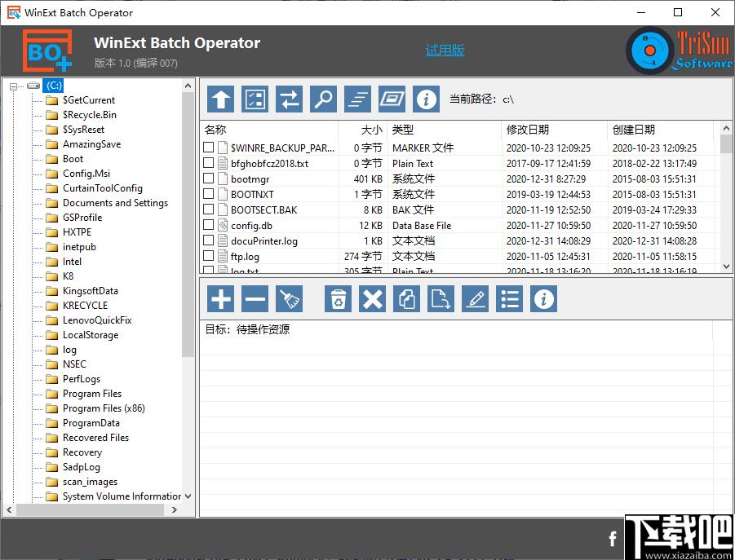
Task: Select the Recovered Files folder
Action: pyautogui.click(x=95, y=438)
